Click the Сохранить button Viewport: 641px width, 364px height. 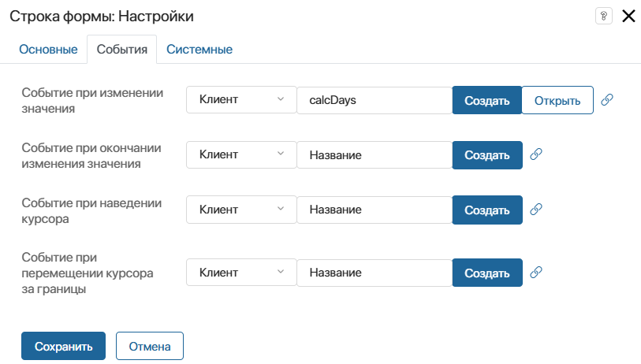click(63, 346)
